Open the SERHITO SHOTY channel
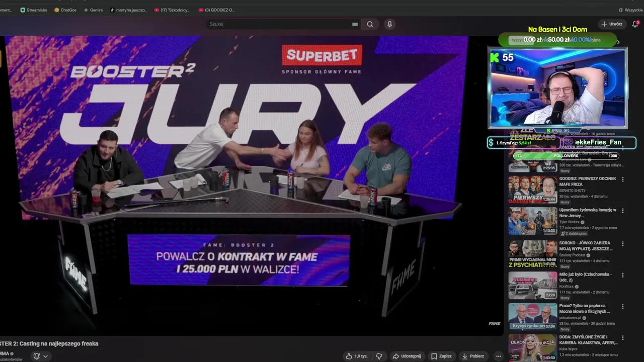The width and height of the screenshot is (644, 362). click(x=573, y=191)
